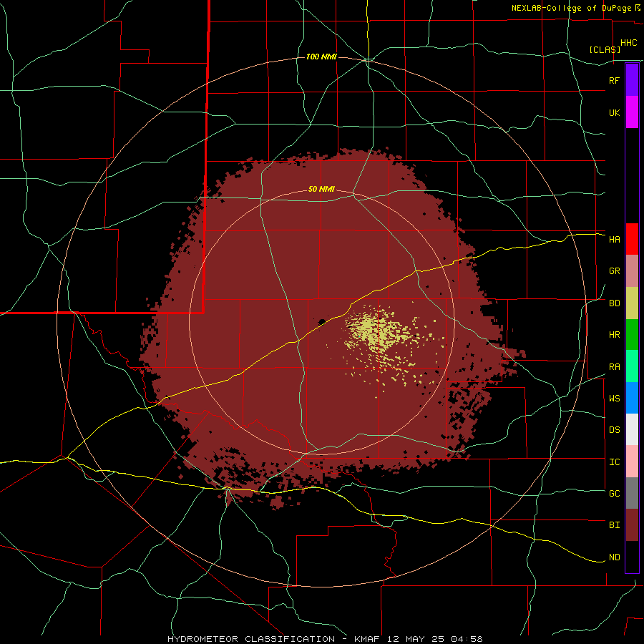
Task: Click the IC pink legend swatch
Action: coord(632,462)
